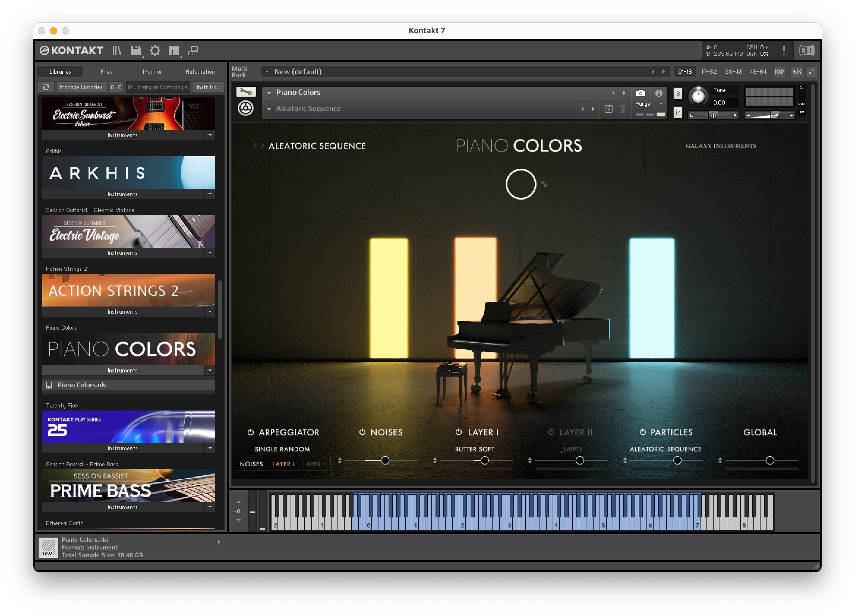Viewport: 855px width, 616px height.
Task: Show rack channels 33-48
Action: [733, 72]
